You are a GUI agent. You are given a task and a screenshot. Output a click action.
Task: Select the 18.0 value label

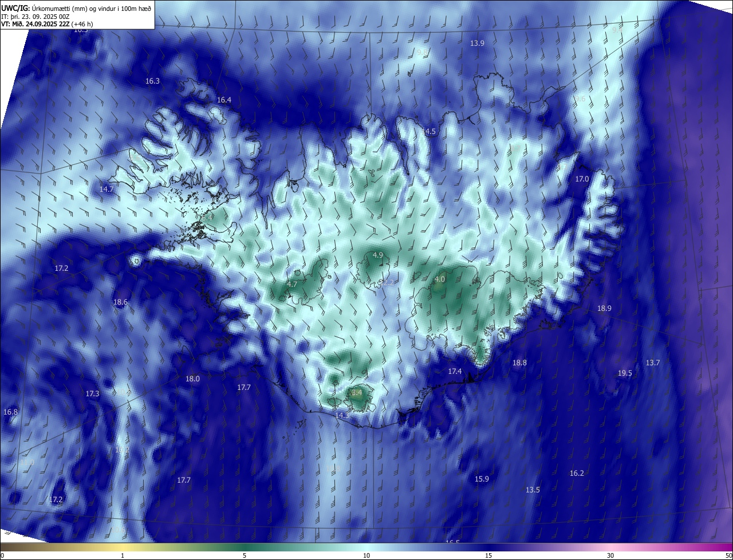point(192,379)
